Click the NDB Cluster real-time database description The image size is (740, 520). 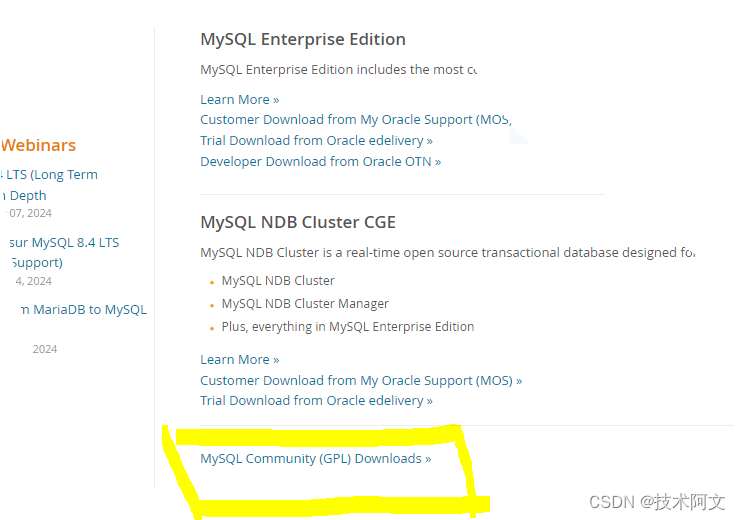tap(446, 253)
